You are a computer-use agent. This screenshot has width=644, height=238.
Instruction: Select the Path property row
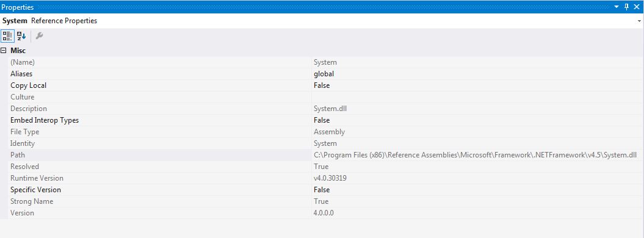point(322,155)
